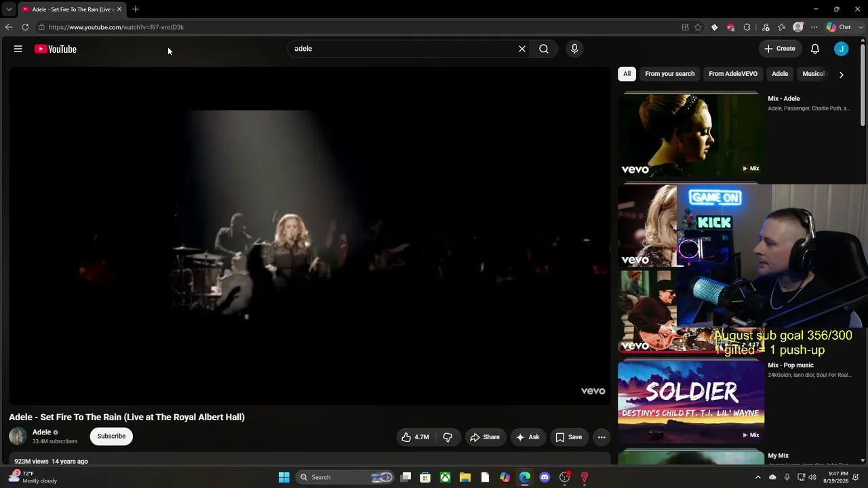Show hidden system tray icons
Viewport: 868px width, 488px height.
tap(759, 477)
